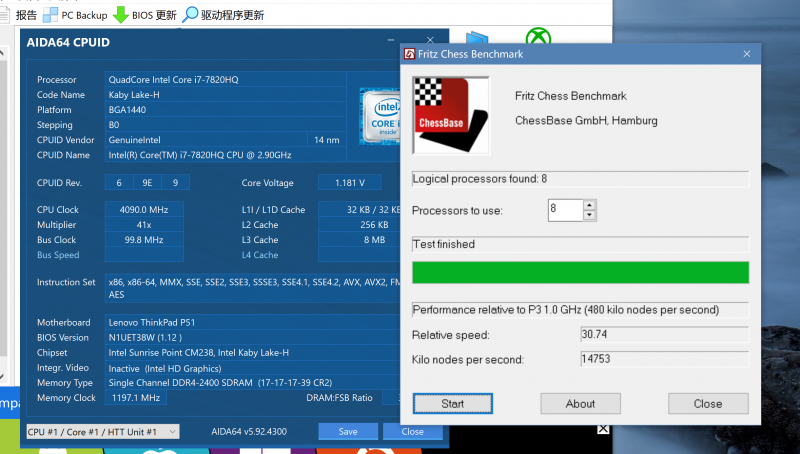Click the small X close box below Fritz window
800x454 pixels.
pos(603,429)
